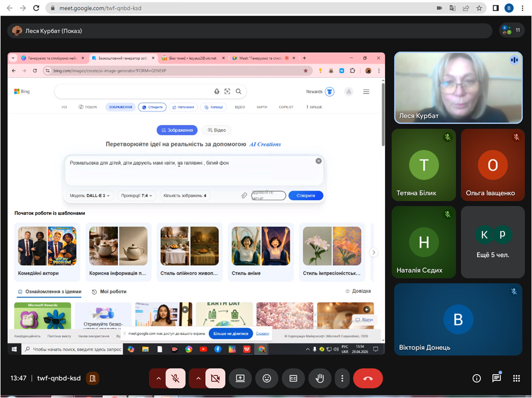This screenshot has width=532, height=398.
Task: Open the participants list showing 11
Action: click(x=511, y=31)
